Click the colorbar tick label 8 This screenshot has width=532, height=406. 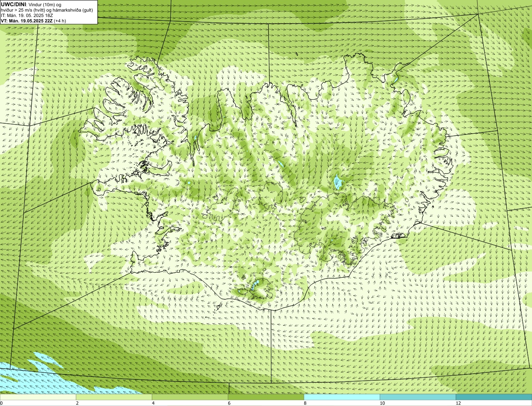click(x=305, y=403)
